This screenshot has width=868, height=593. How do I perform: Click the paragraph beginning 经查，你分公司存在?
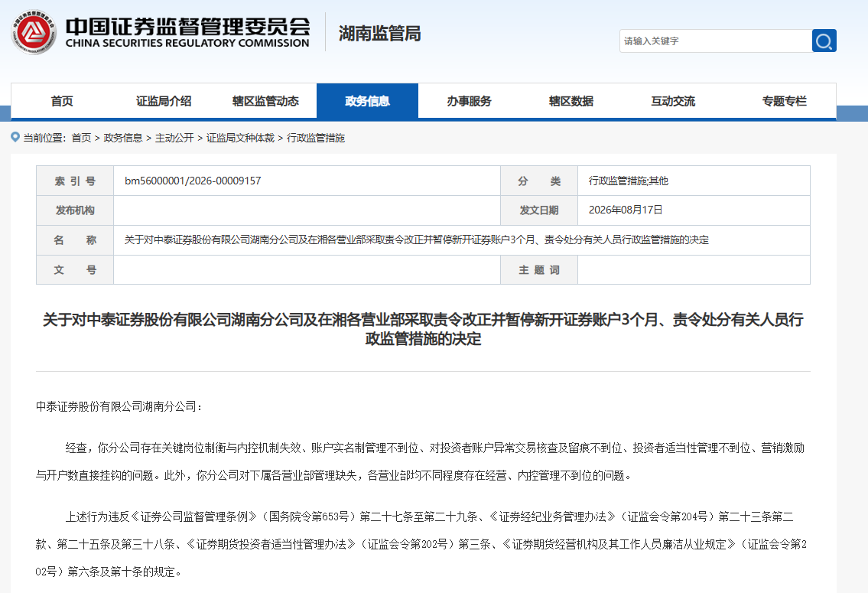pos(420,462)
